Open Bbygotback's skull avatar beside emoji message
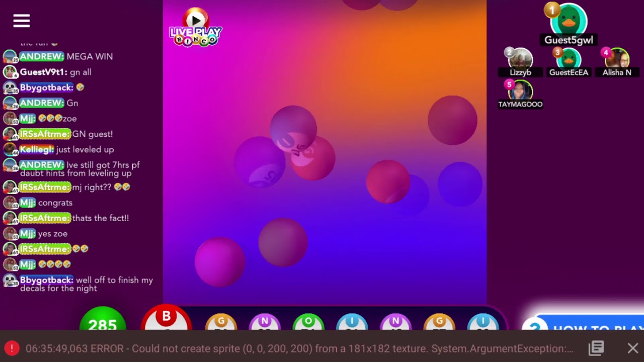Viewport: 644px width, 362px height. (x=11, y=87)
